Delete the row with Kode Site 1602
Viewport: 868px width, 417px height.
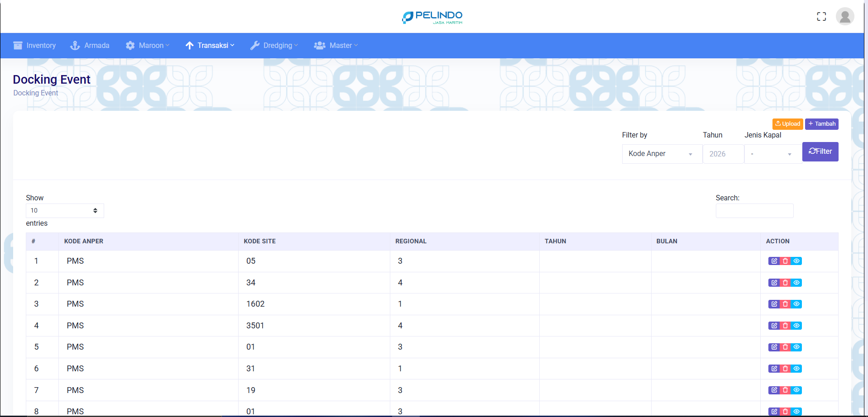coord(786,304)
